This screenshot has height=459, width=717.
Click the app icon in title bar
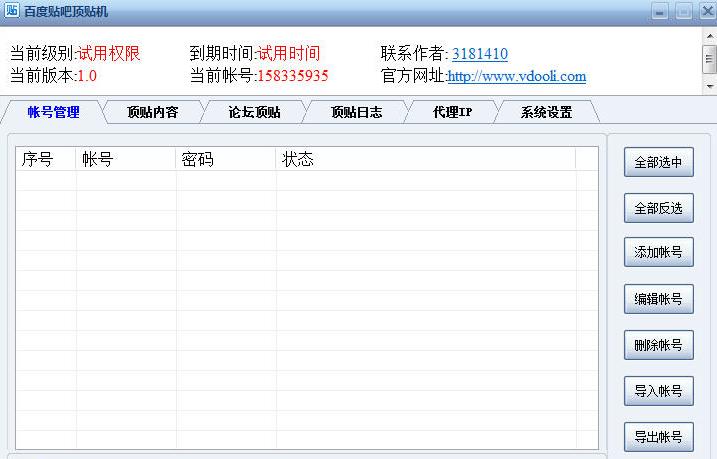(12, 11)
